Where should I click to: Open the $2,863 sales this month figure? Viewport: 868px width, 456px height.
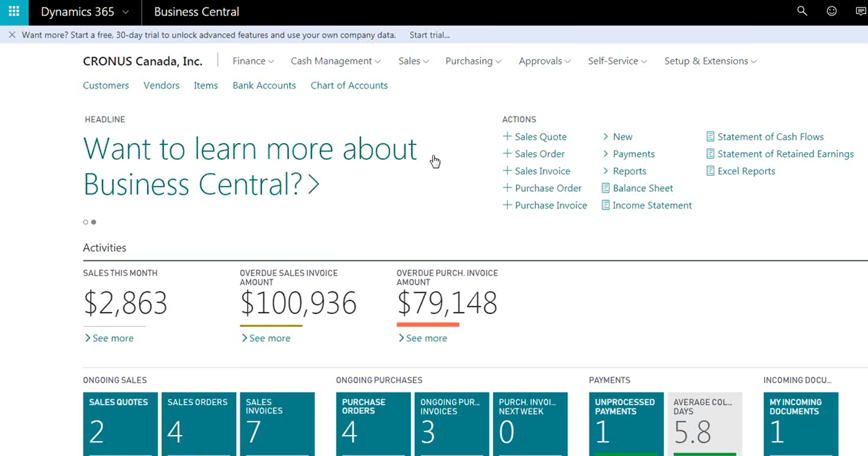click(126, 303)
